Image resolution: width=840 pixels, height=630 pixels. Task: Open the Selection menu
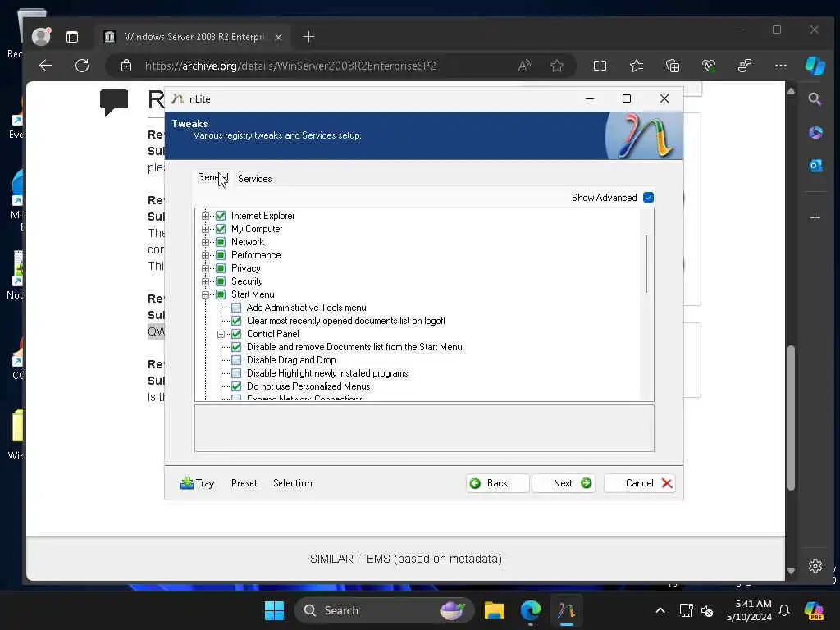pos(293,482)
